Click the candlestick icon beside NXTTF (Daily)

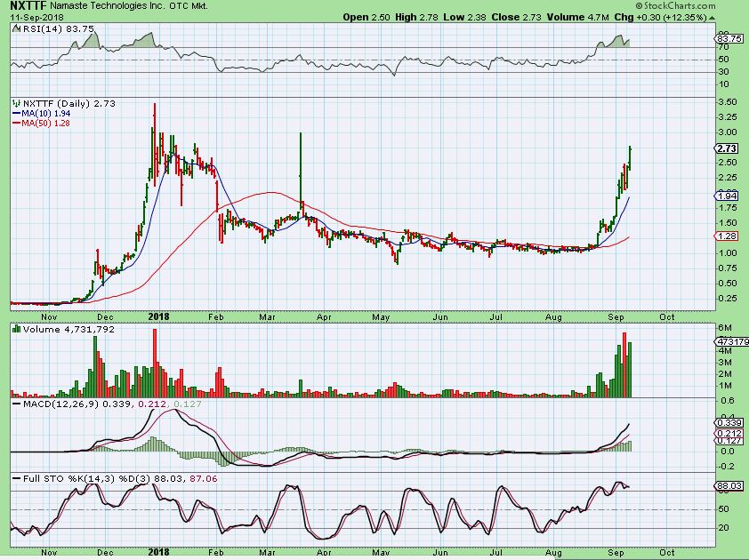[17, 103]
